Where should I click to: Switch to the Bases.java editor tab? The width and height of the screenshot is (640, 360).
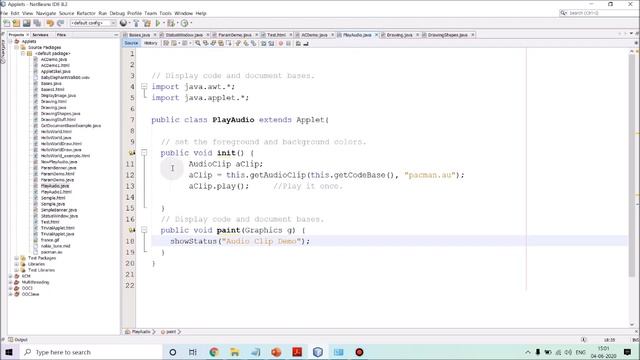pos(139,35)
